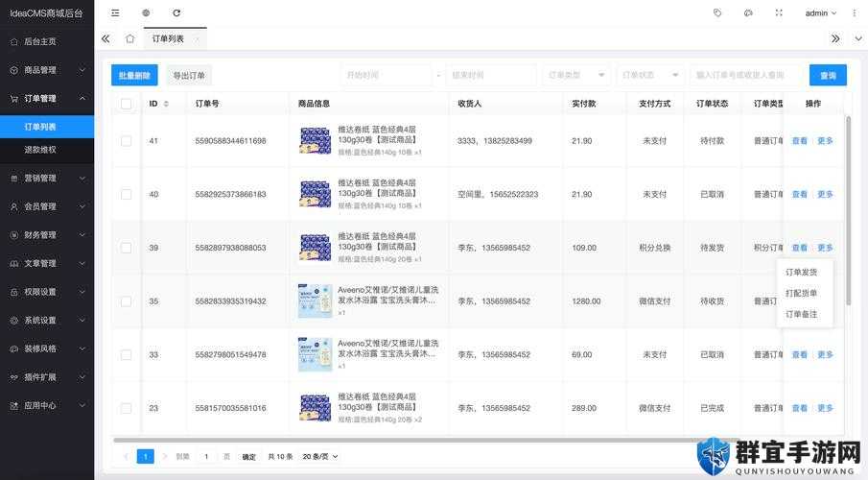
Task: Open product thumbnail for order 41
Action: pyautogui.click(x=315, y=141)
